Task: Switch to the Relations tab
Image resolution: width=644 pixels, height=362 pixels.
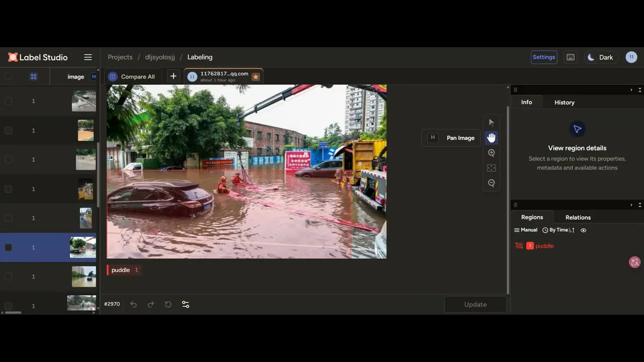Action: [578, 218]
